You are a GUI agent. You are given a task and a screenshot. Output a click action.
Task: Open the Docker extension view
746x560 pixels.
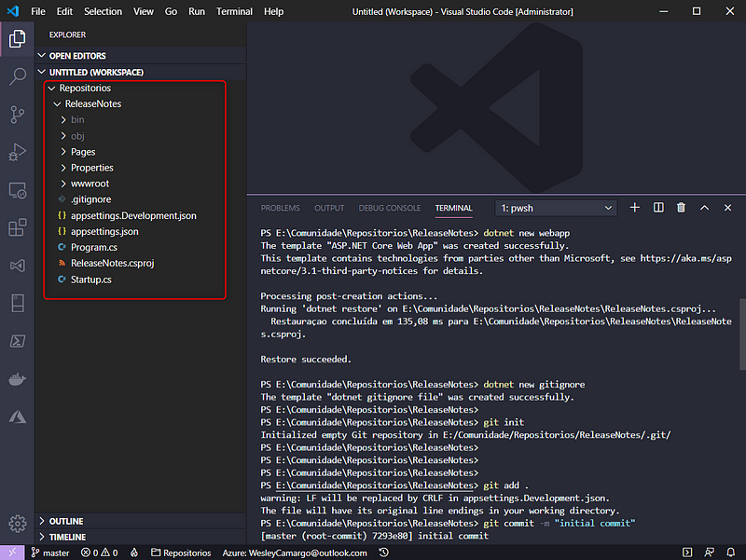pos(17,379)
